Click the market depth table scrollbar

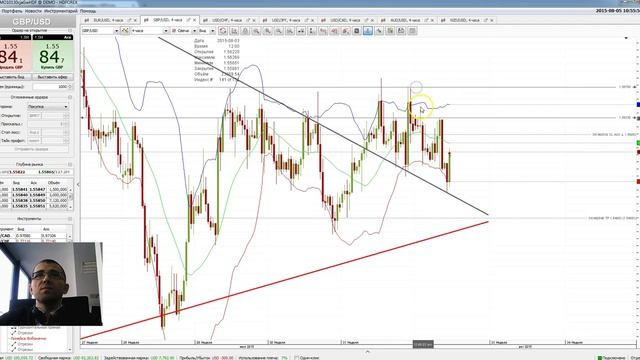pyautogui.click(x=71, y=198)
